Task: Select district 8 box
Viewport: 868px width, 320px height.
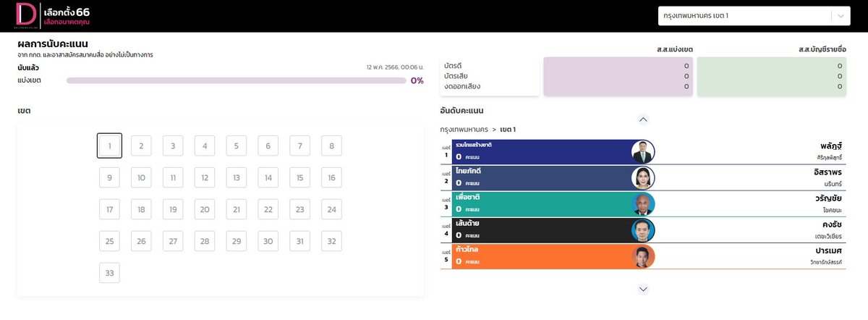Action: [x=332, y=146]
